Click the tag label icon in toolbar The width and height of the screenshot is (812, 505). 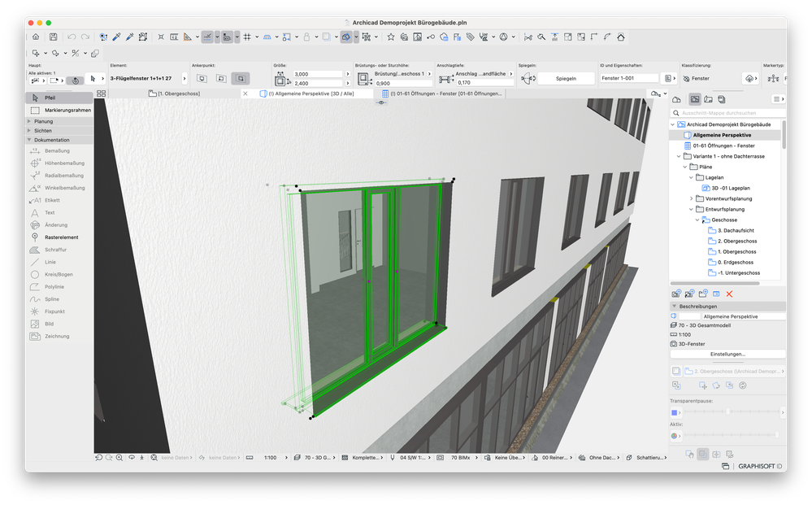(x=471, y=37)
